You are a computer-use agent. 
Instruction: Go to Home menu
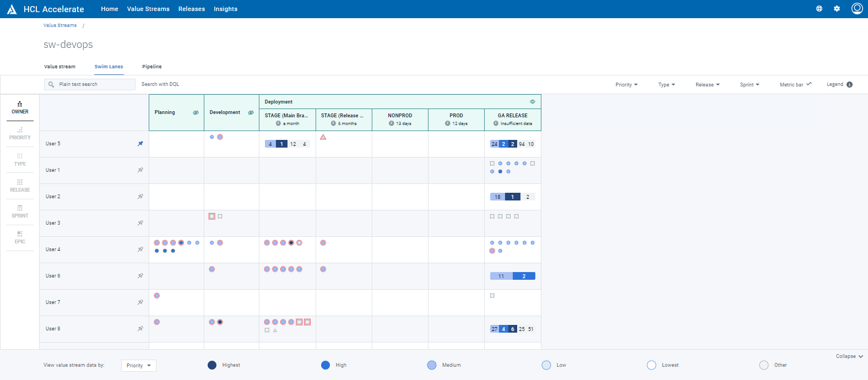click(110, 9)
